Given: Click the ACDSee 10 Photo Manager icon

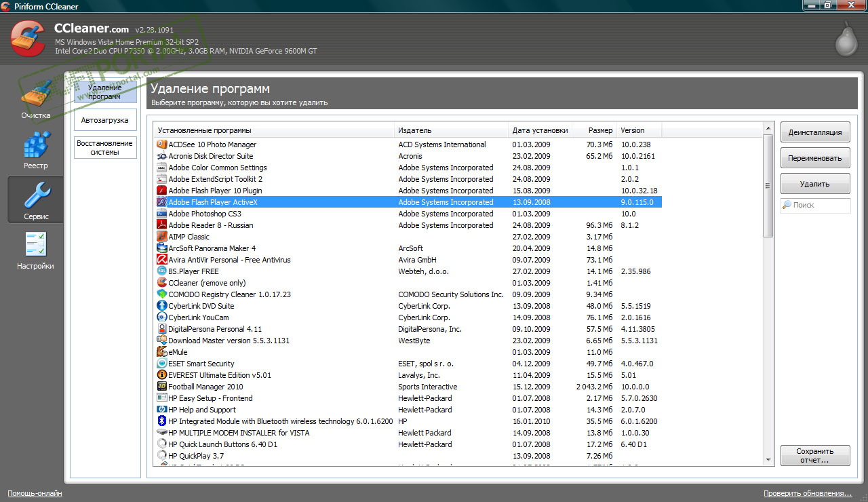Looking at the screenshot, I should 162,144.
